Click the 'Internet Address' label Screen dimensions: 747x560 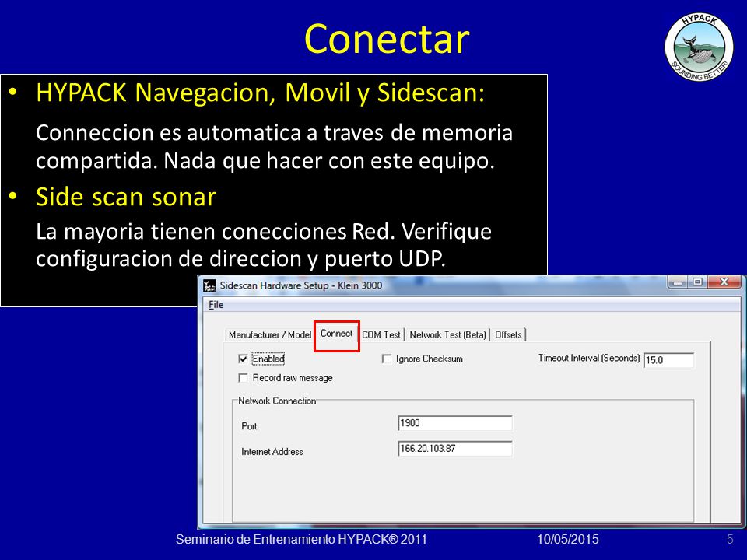(x=272, y=451)
